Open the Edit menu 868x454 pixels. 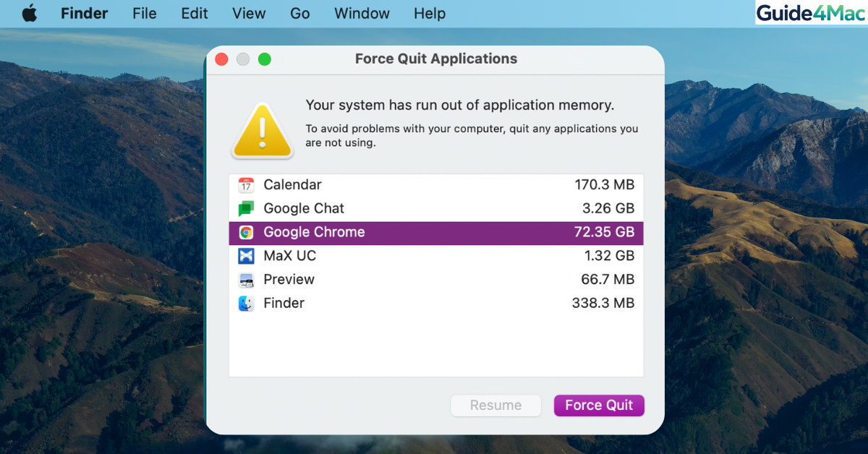point(194,13)
